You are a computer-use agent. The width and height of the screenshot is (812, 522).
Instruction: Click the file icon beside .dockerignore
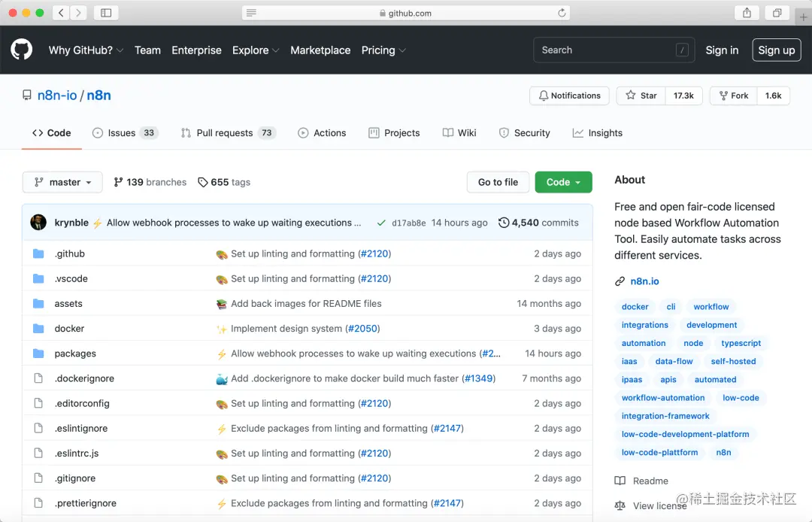(x=38, y=378)
